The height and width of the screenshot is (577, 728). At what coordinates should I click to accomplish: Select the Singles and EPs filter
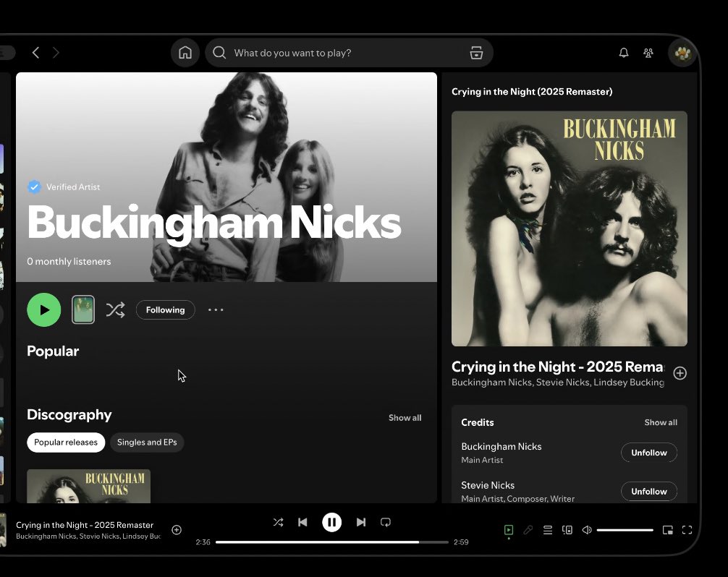click(147, 443)
